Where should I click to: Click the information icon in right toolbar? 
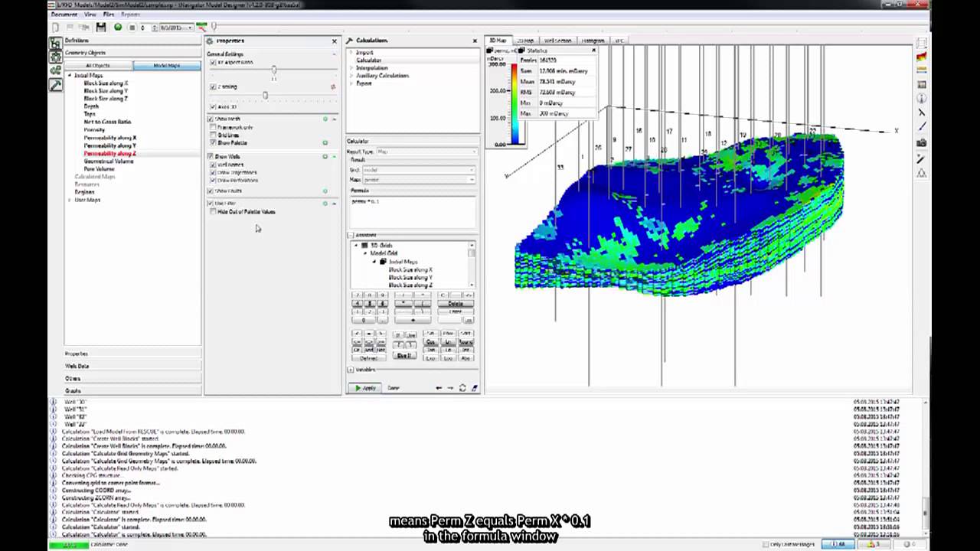922,99
